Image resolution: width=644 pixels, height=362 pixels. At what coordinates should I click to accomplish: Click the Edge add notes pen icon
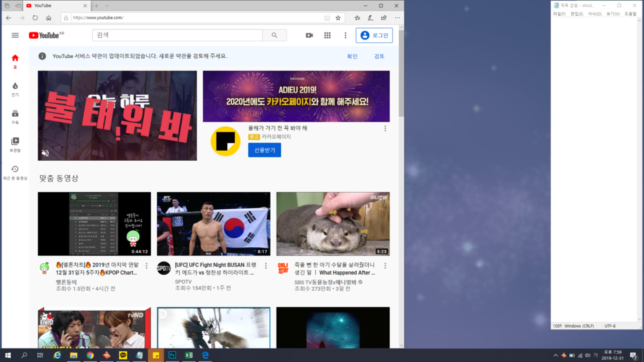coord(371,18)
